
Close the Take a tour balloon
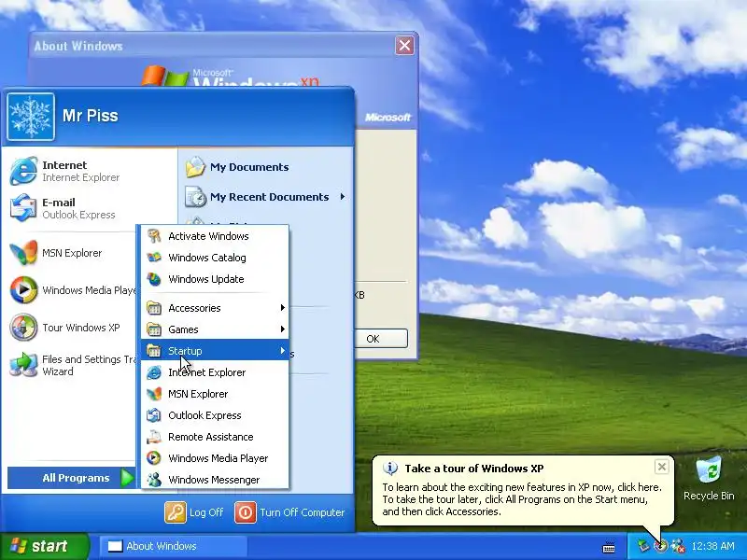click(x=662, y=467)
